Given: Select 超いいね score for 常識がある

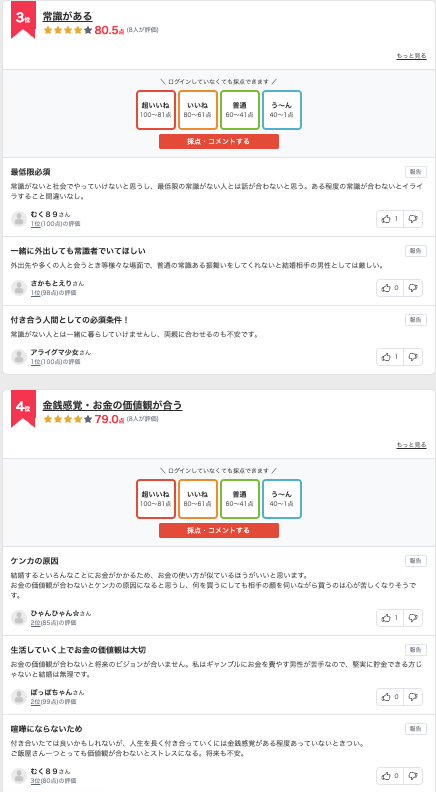Looking at the screenshot, I should pyautogui.click(x=156, y=110).
